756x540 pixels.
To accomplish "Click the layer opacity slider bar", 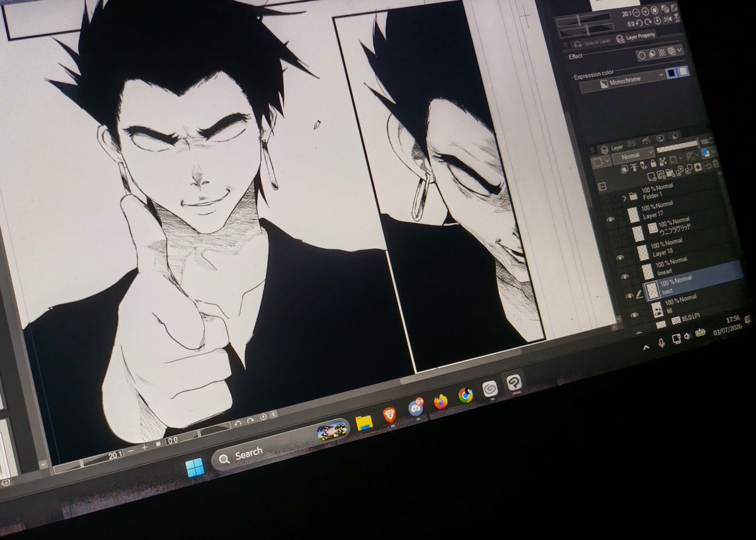I will 677,146.
